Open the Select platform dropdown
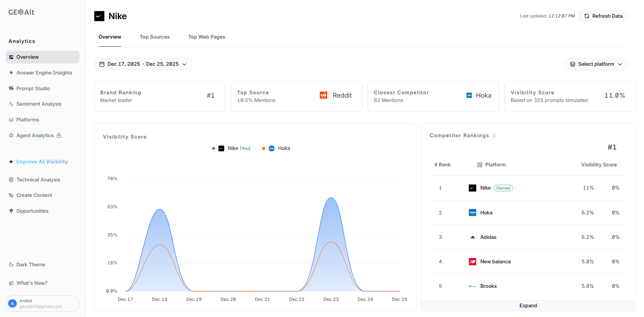 596,64
